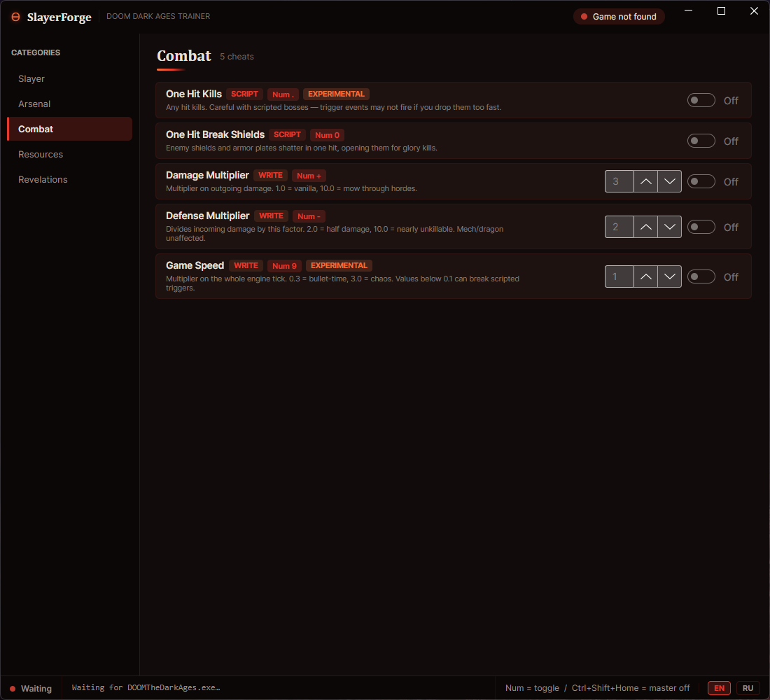Click the Damage Multiplier value field
Viewport: 770px width, 700px height.
click(x=619, y=181)
